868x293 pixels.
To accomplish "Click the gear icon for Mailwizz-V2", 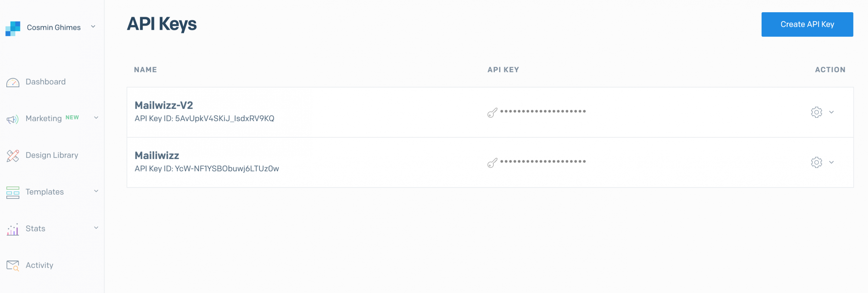I will [x=816, y=112].
